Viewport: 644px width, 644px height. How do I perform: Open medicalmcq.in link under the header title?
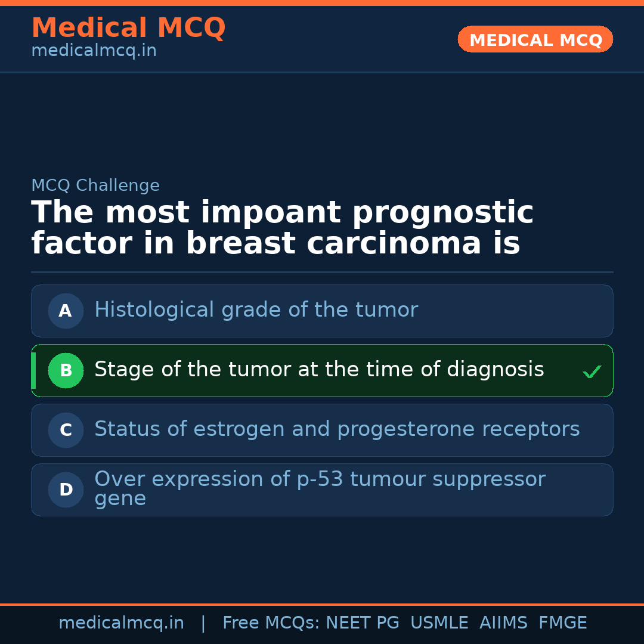point(94,51)
